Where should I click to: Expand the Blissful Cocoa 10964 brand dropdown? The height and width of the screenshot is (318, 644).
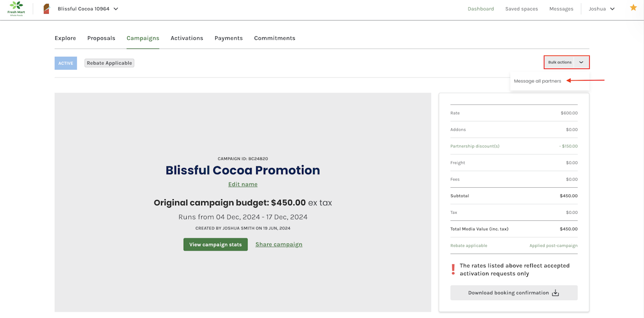[116, 9]
